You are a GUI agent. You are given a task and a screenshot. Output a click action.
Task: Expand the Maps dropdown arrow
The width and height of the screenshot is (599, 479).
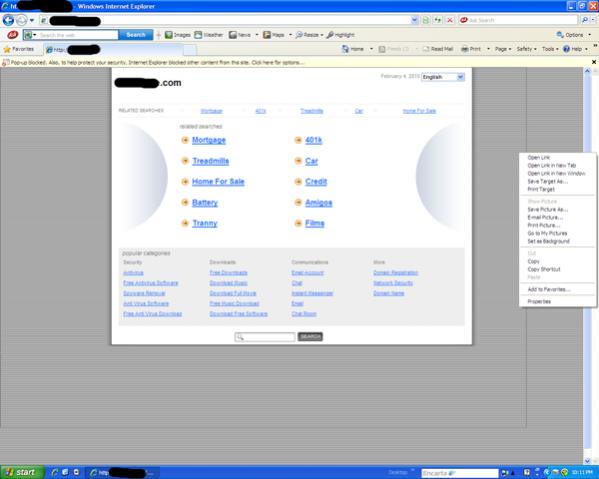(x=290, y=35)
